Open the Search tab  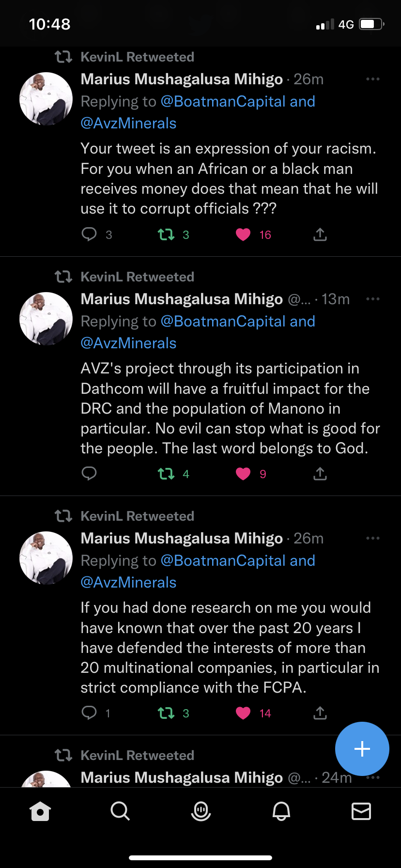point(120,811)
